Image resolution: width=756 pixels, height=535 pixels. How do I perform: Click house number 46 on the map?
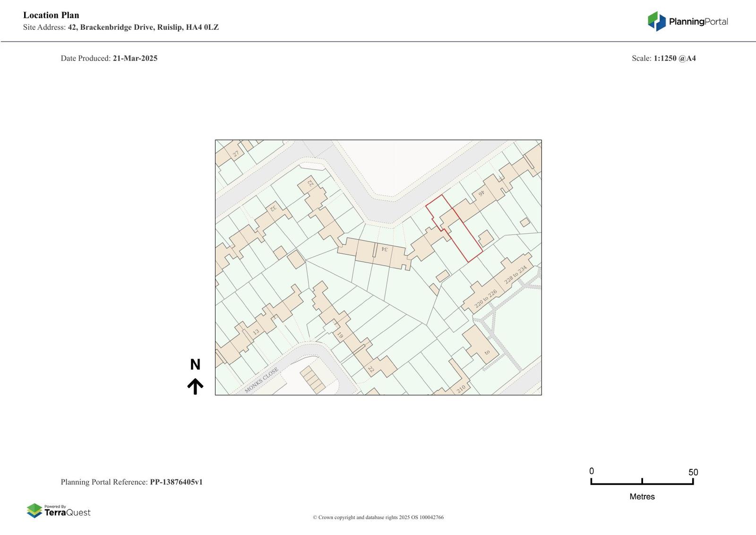tap(481, 193)
